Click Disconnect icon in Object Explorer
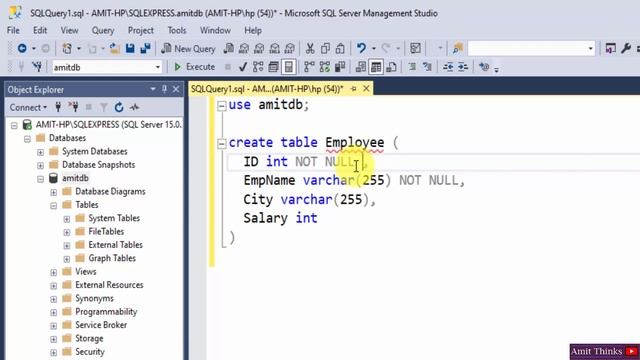Screen dimensions: 640x360 [73, 107]
